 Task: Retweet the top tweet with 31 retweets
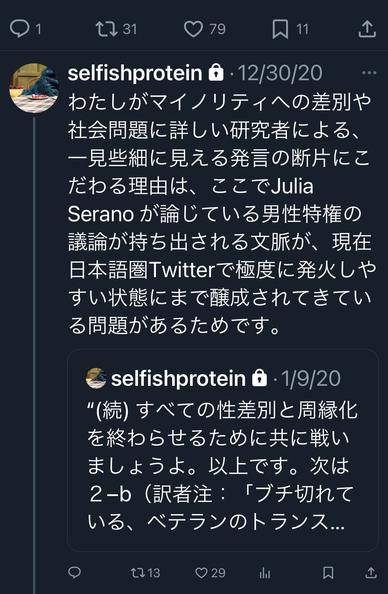(x=116, y=29)
